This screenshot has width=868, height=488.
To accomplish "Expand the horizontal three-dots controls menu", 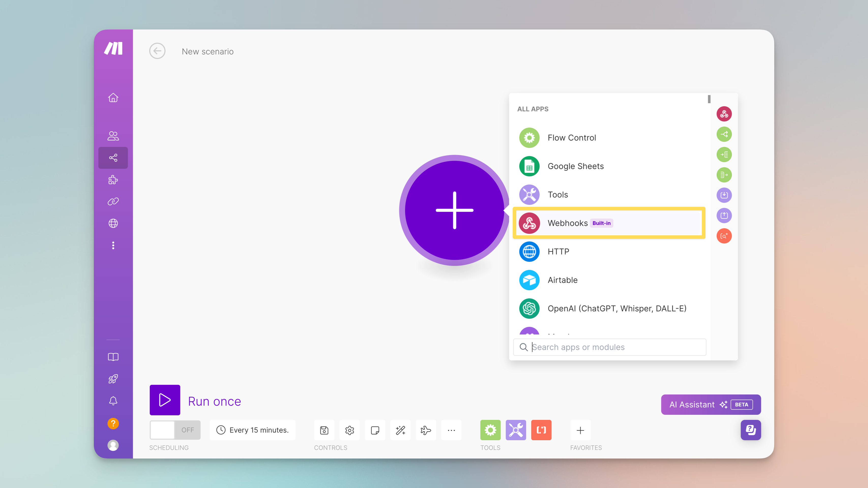I will pyautogui.click(x=451, y=430).
